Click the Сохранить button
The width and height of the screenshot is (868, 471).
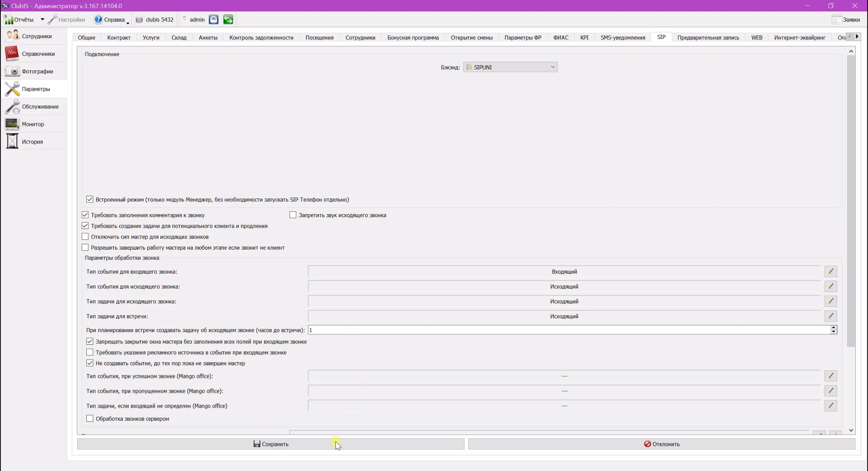coord(271,444)
